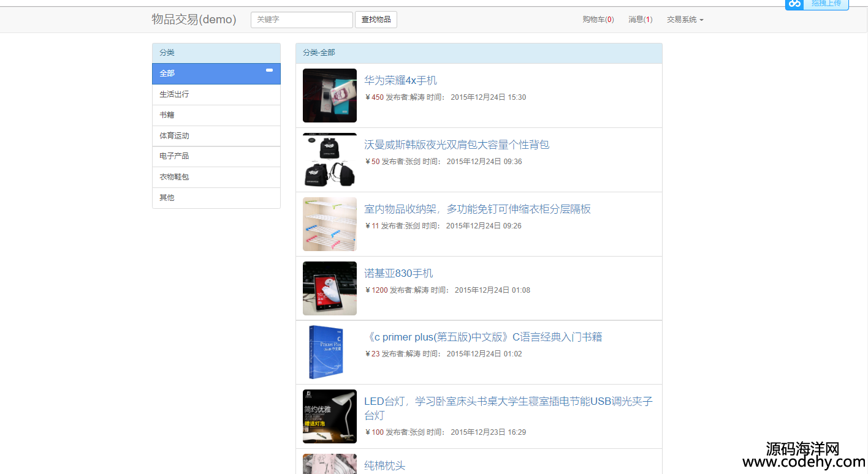This screenshot has height=474, width=868.
Task: Click the 分类-全部 panel heading
Action: tap(479, 53)
